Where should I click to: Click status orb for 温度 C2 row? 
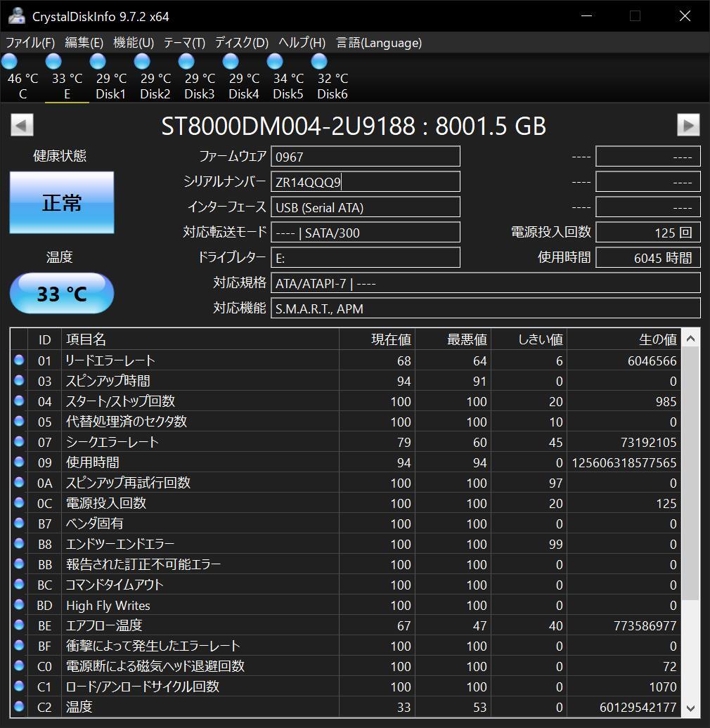(19, 707)
